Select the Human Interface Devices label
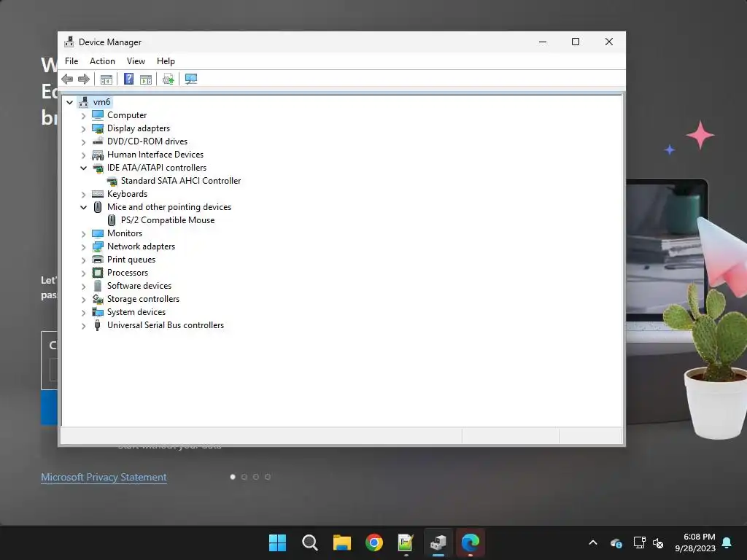This screenshot has height=560, width=747. click(155, 155)
